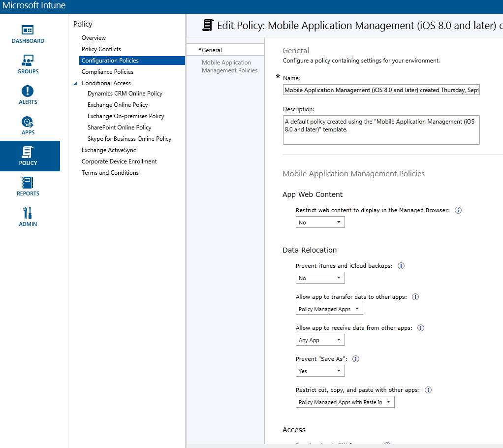Open Skype for Business Online Policy

click(x=129, y=139)
